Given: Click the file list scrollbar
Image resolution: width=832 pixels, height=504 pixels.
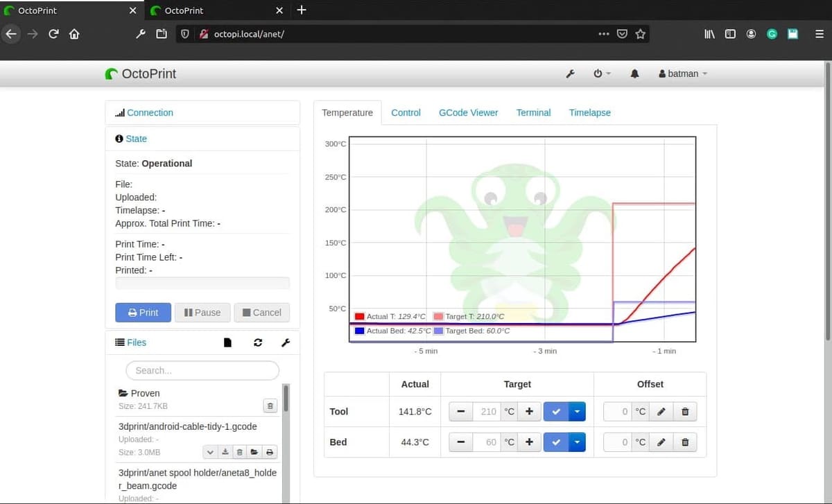Looking at the screenshot, I should tap(286, 399).
